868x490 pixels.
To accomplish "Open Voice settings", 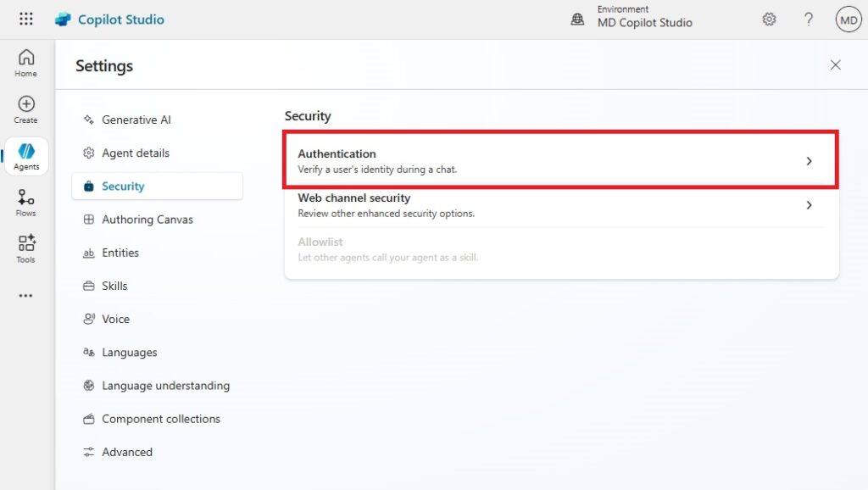I will (157, 319).
